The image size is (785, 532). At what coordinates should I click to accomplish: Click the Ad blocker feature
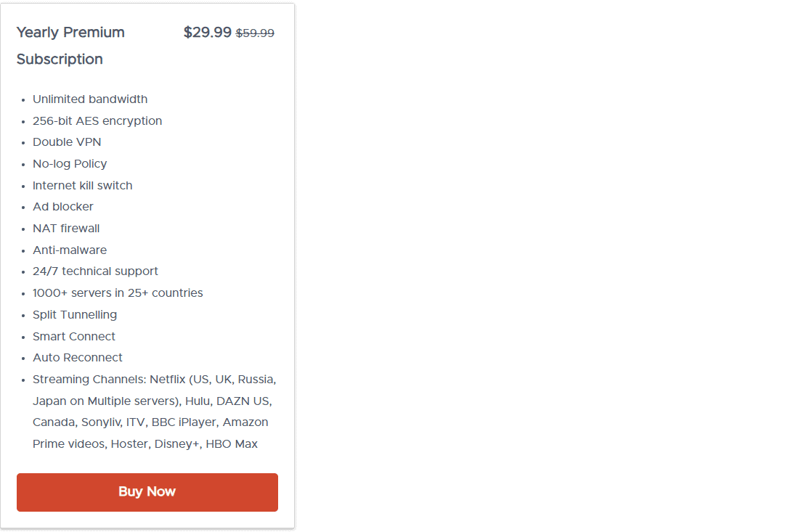point(63,206)
